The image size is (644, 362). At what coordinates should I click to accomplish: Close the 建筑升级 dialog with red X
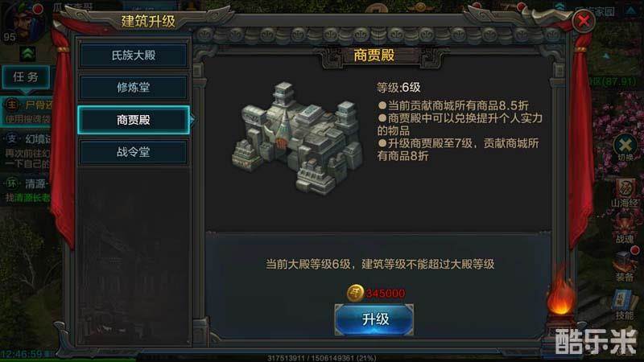(x=584, y=21)
